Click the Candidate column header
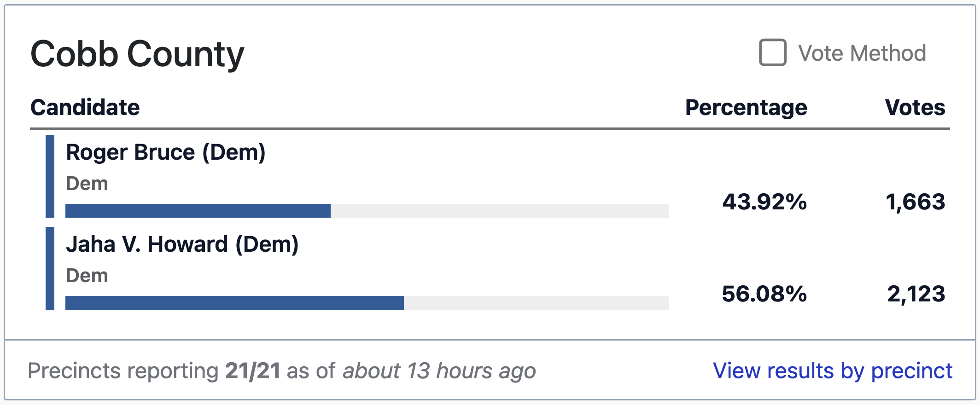Image resolution: width=980 pixels, height=405 pixels. (85, 107)
